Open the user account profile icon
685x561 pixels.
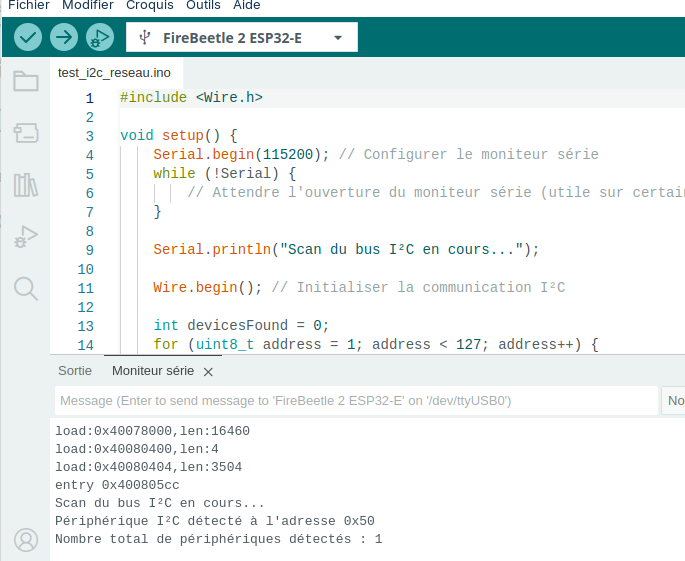click(26, 540)
